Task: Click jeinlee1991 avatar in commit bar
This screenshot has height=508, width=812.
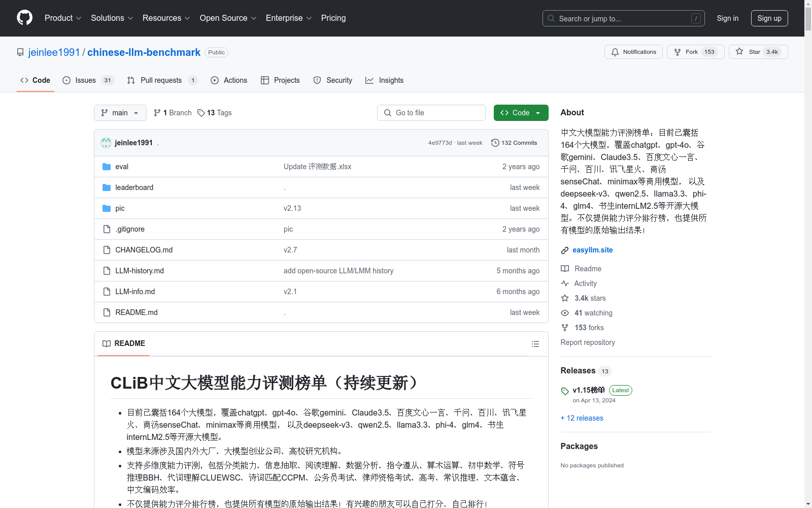Action: click(x=106, y=143)
